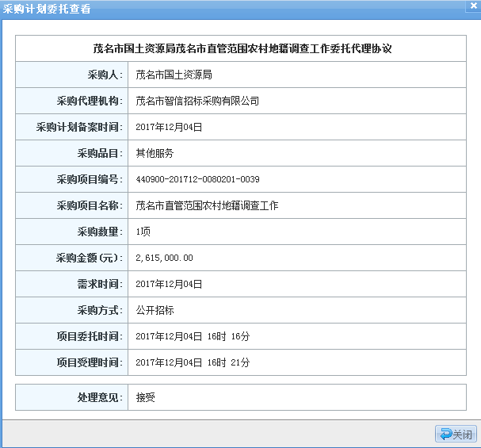481x448 pixels.
Task: Click the 采购数量 value 1项
Action: click(143, 232)
